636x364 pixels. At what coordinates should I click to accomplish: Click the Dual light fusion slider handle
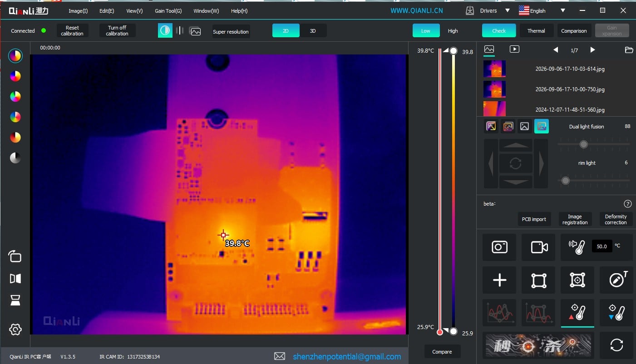click(x=584, y=144)
